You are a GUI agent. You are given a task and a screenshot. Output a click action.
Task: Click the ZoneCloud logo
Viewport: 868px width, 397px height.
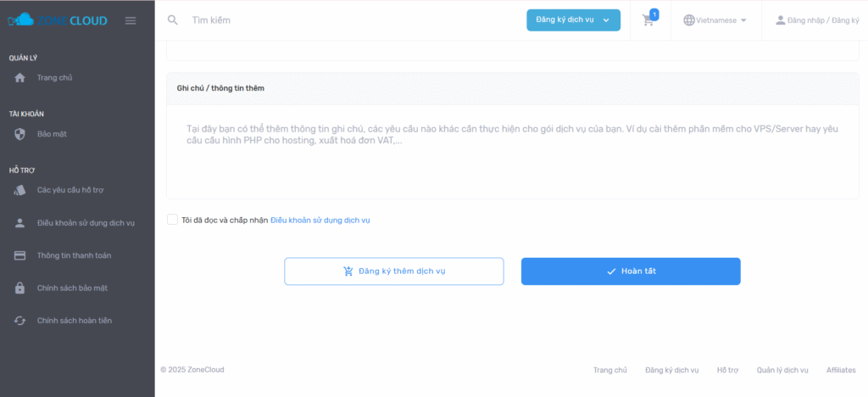pos(58,20)
